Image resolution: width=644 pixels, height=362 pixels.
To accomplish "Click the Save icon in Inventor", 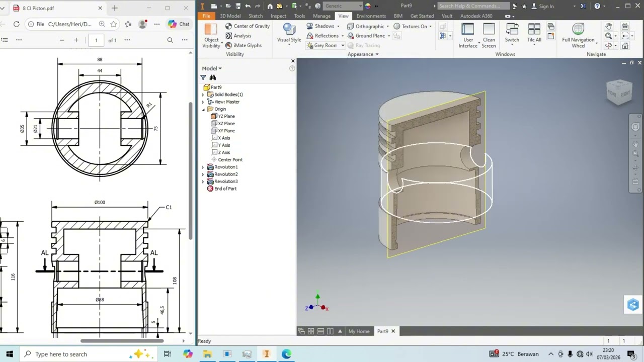I will point(238,6).
